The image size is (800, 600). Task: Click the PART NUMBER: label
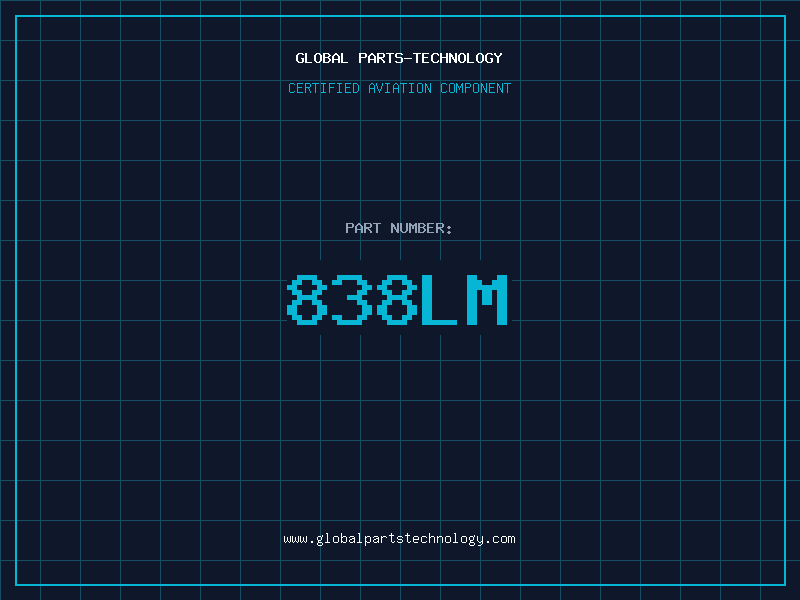pos(399,228)
